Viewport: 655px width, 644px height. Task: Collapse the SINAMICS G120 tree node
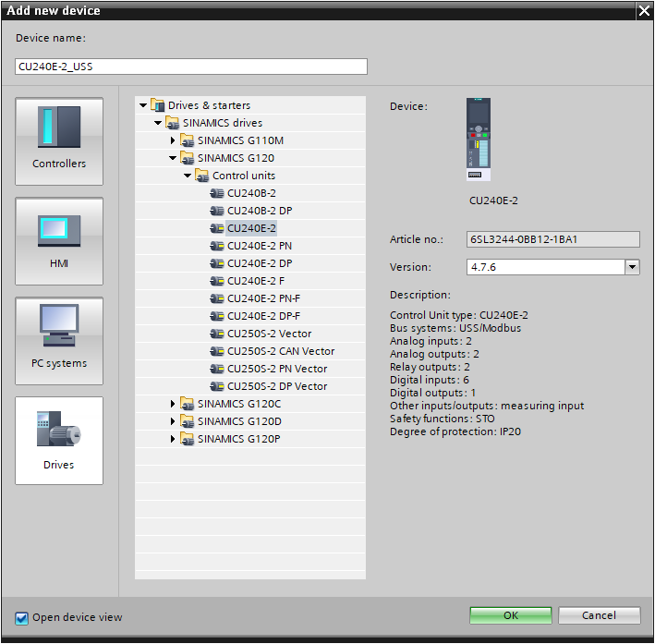coord(173,158)
